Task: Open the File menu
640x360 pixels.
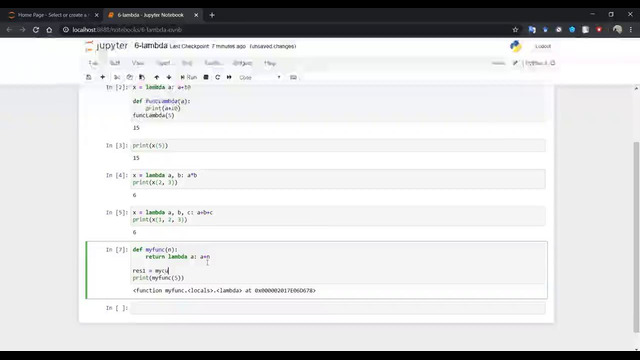Action: tap(93, 63)
